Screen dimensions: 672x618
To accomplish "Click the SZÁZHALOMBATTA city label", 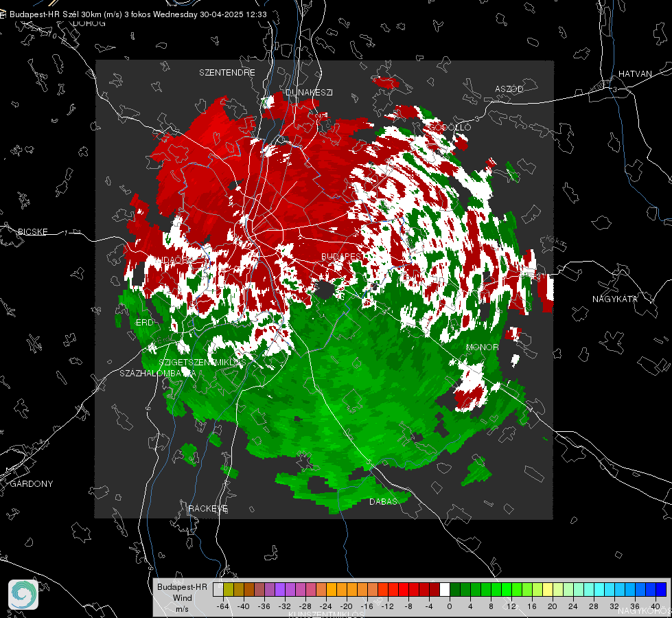I will [x=158, y=373].
